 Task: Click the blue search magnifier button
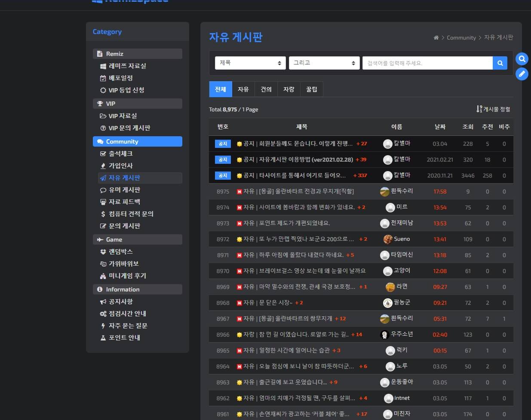pos(500,63)
